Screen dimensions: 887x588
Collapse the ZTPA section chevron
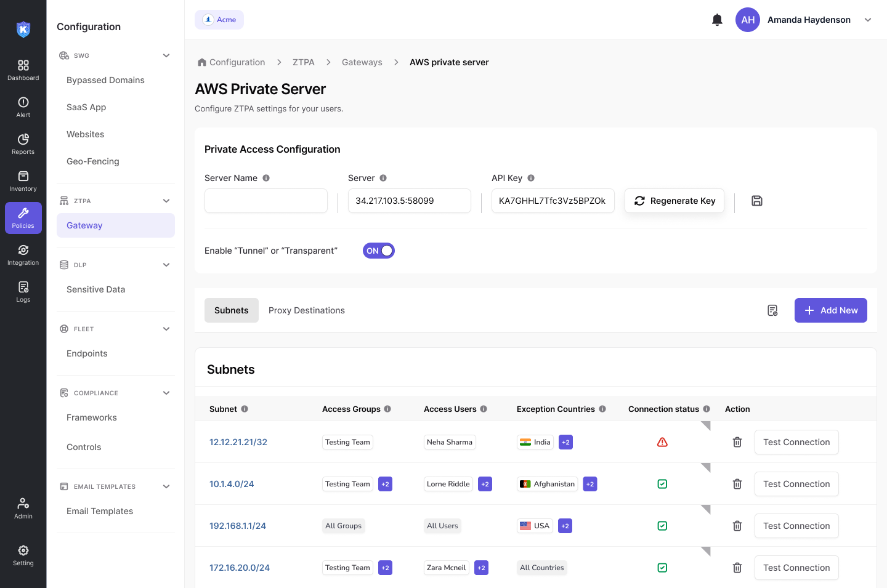pyautogui.click(x=166, y=201)
